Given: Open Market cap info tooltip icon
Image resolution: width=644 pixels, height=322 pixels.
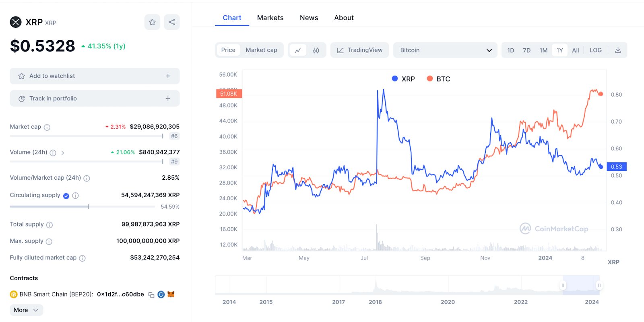Looking at the screenshot, I should click(x=47, y=127).
